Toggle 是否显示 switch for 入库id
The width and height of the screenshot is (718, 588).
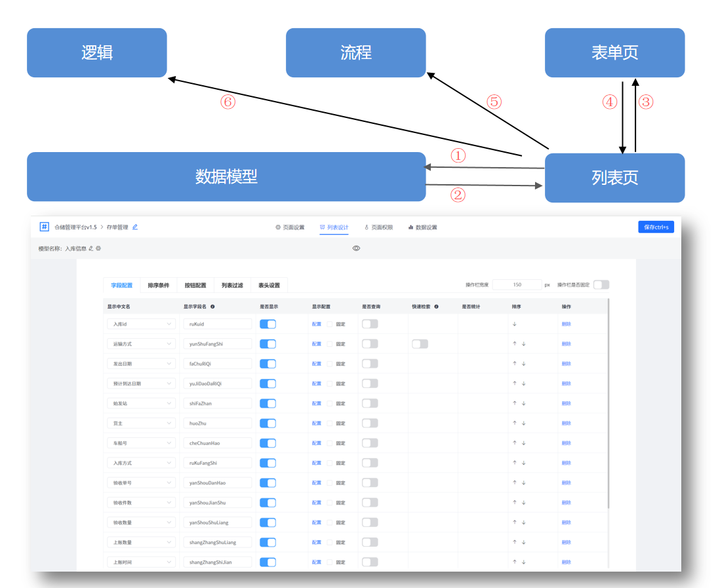268,324
